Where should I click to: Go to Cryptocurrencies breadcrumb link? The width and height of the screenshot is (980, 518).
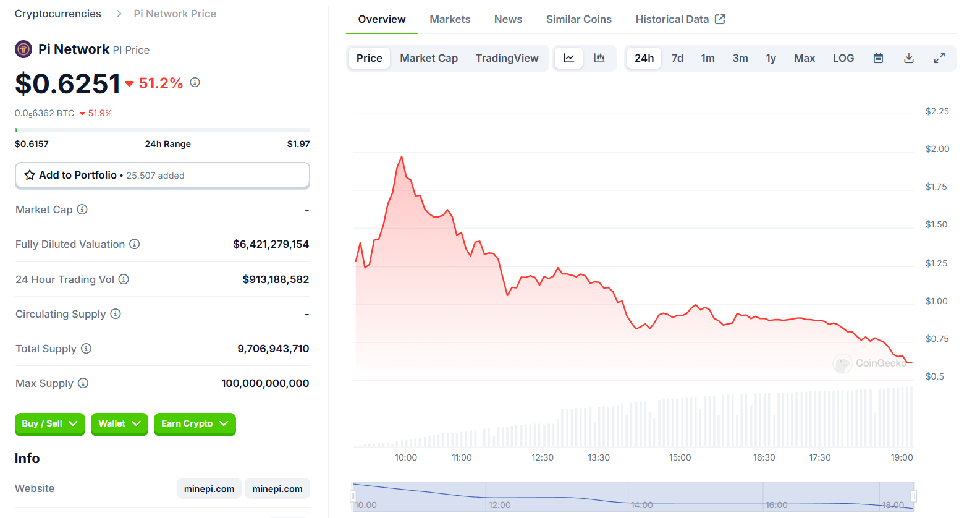[x=58, y=14]
